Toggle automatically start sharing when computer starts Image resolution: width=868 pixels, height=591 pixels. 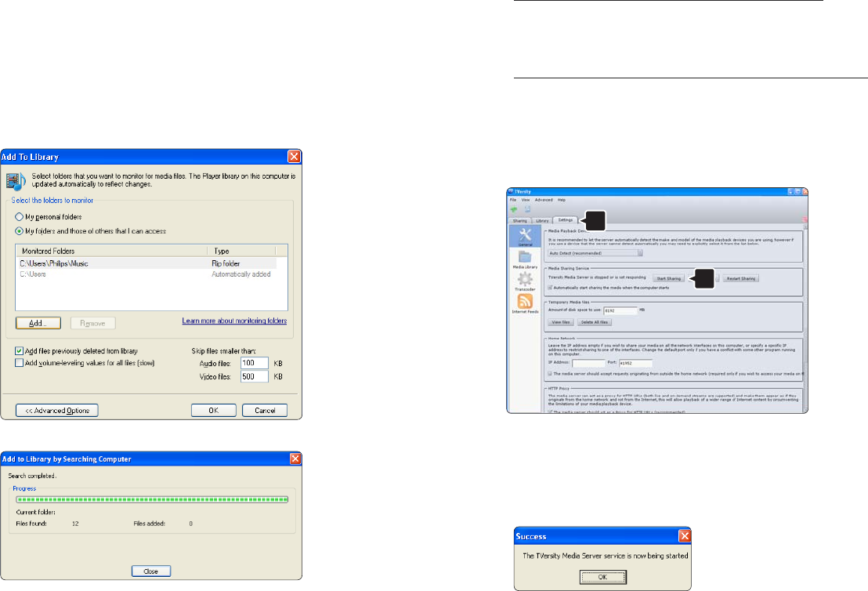coord(550,288)
